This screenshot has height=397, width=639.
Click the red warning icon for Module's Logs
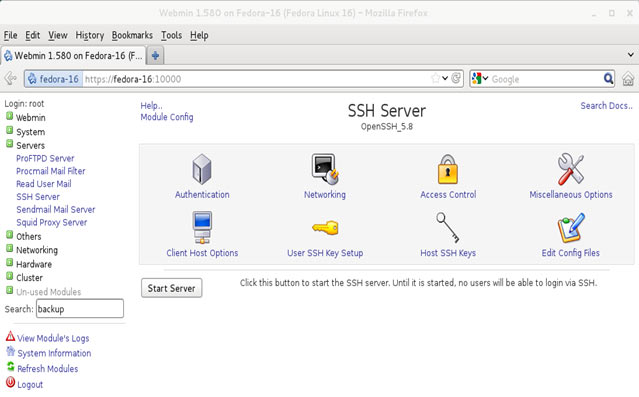click(10, 337)
